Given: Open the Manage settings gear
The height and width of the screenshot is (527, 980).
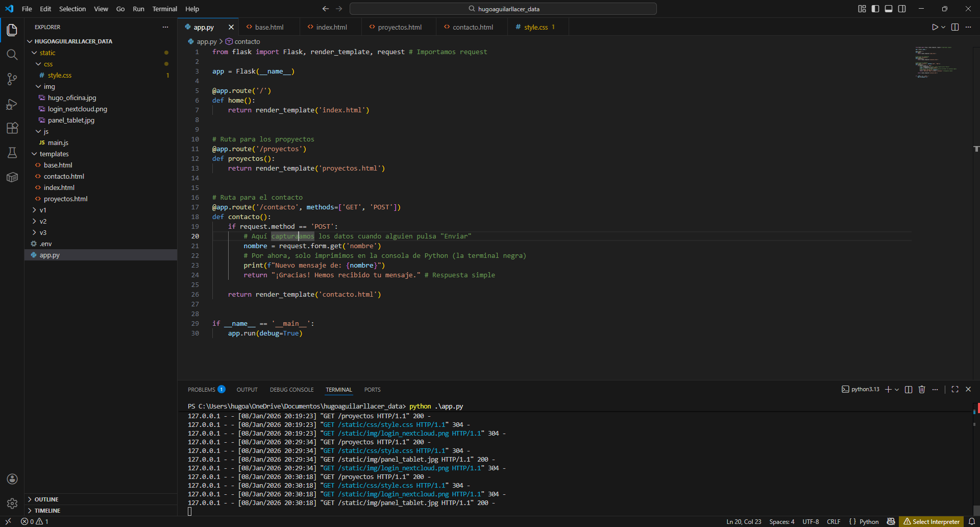Looking at the screenshot, I should coord(12,504).
